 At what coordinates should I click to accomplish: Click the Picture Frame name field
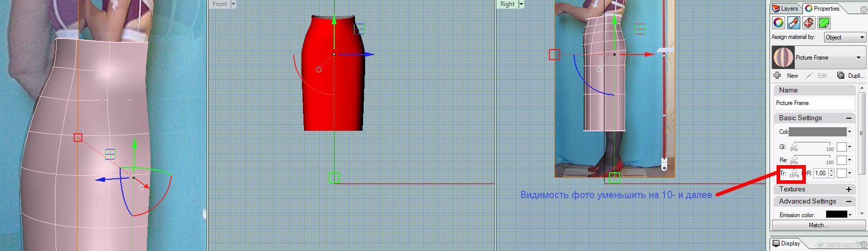[814, 103]
